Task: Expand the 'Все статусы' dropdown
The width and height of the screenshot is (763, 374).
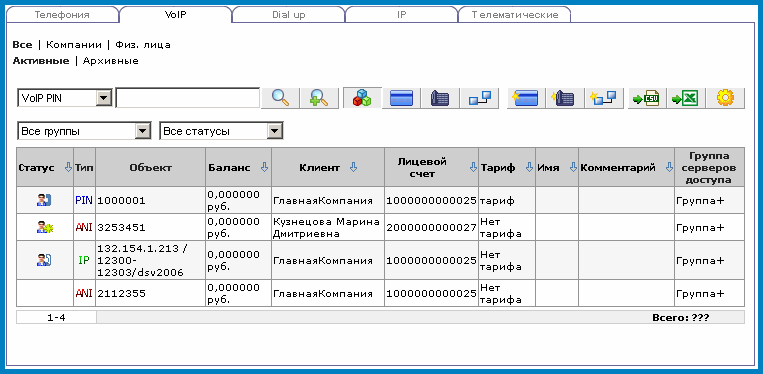Action: (x=221, y=131)
